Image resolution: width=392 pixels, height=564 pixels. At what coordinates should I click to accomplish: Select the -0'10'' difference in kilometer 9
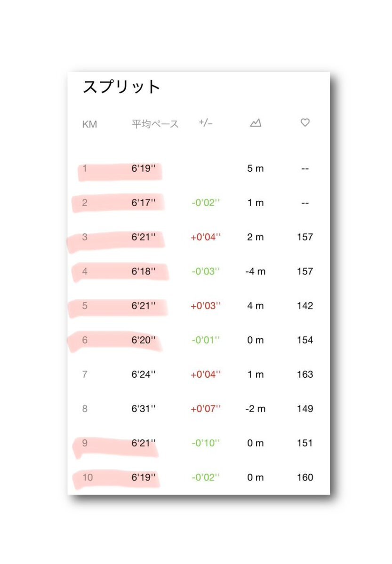click(206, 443)
